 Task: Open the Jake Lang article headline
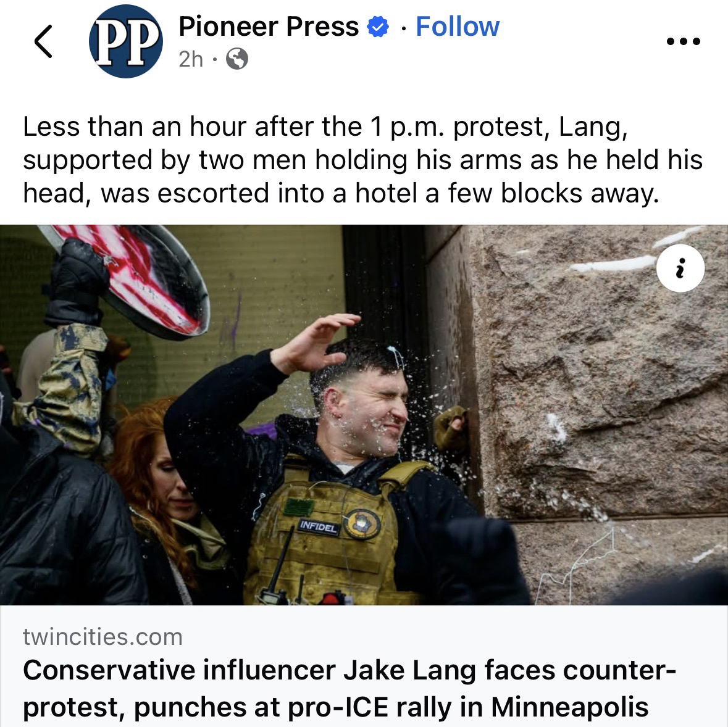349,689
